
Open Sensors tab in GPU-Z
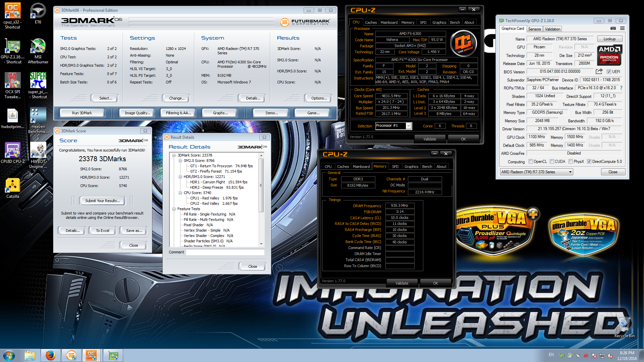point(534,29)
